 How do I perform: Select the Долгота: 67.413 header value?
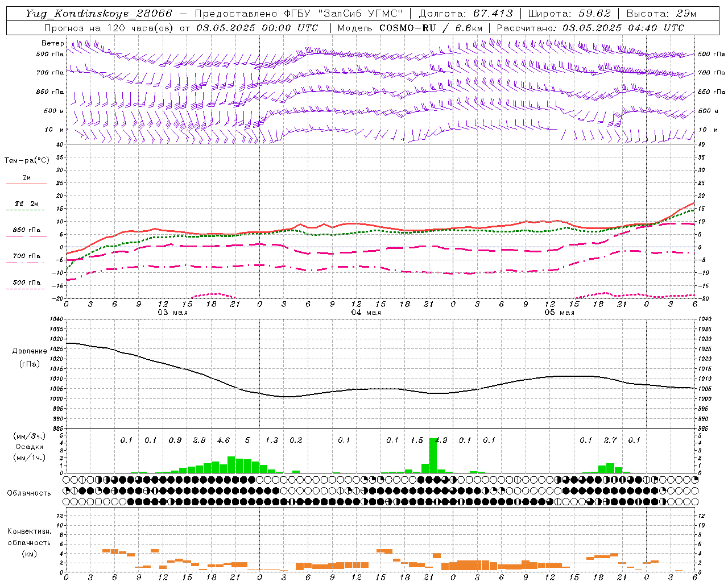465,14
